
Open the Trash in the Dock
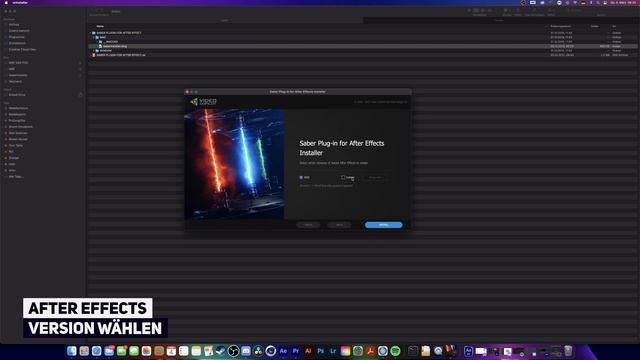[x=568, y=351]
